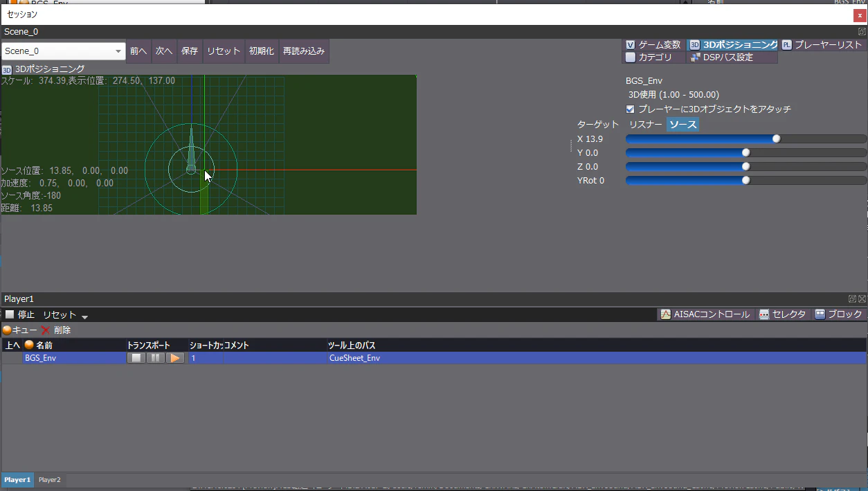Select リスナー as the target
The height and width of the screenshot is (491, 868).
pyautogui.click(x=645, y=125)
